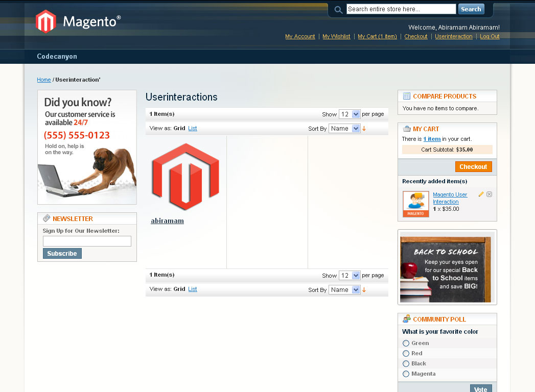Open top Show per page dropdown

click(x=350, y=114)
